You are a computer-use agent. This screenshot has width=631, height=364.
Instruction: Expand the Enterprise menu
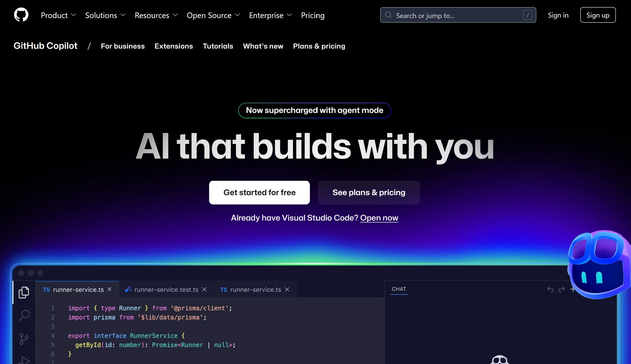271,15
